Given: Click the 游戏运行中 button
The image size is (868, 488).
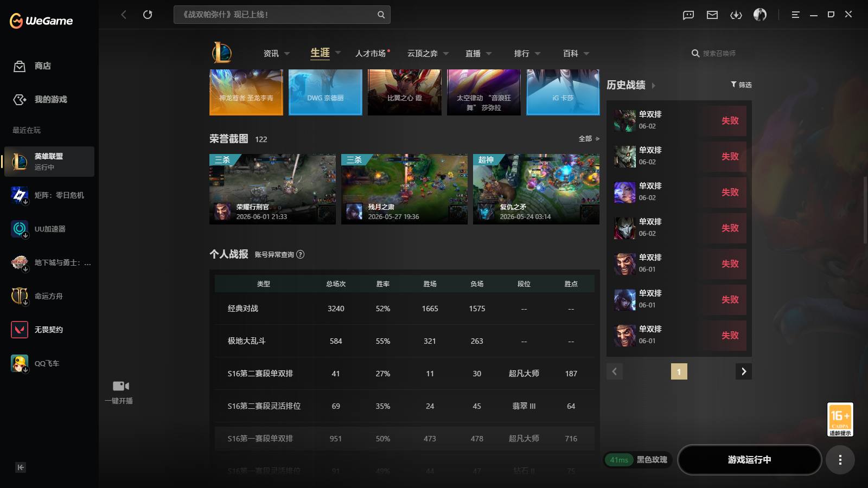Looking at the screenshot, I should (x=750, y=460).
